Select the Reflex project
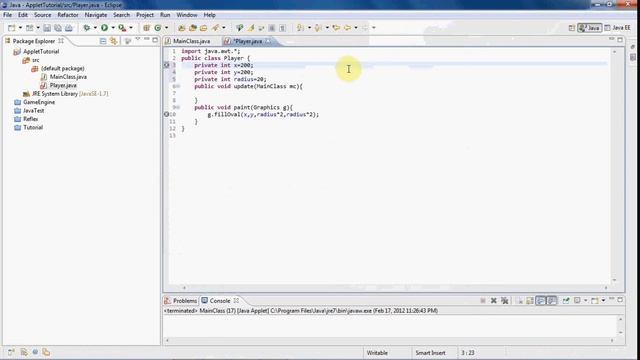This screenshot has width=640, height=360. [x=31, y=119]
